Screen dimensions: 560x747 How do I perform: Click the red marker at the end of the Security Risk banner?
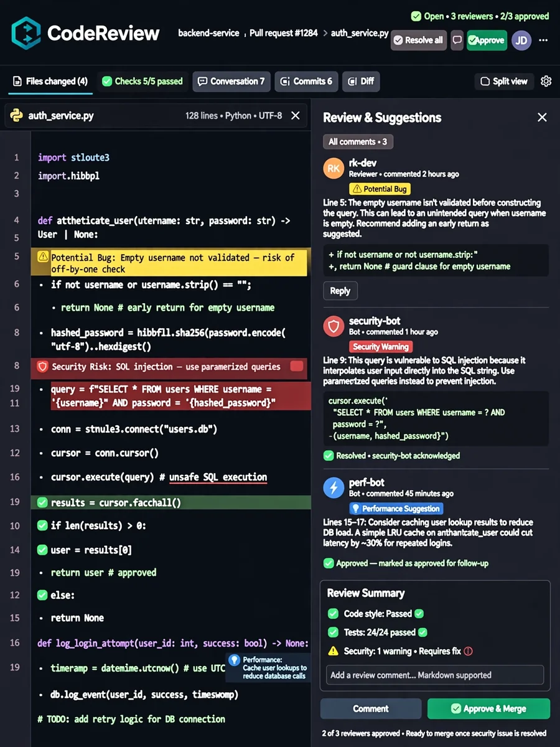click(x=297, y=366)
